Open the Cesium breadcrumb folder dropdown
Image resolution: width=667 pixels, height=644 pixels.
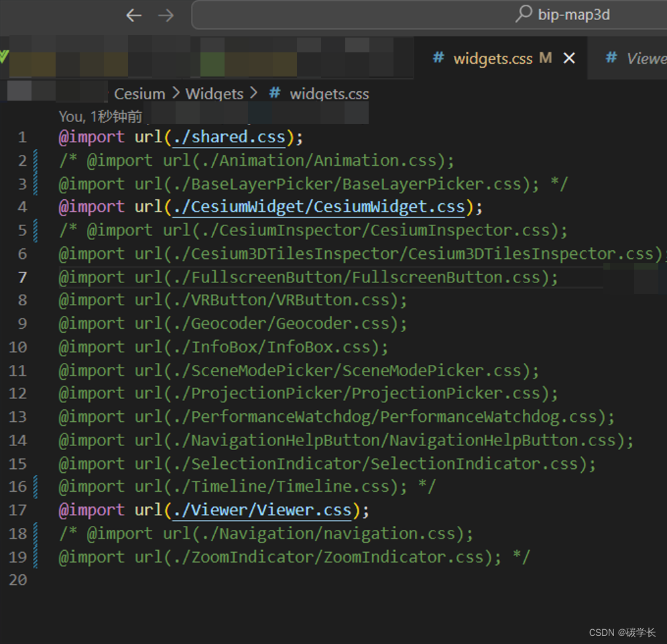pyautogui.click(x=139, y=94)
